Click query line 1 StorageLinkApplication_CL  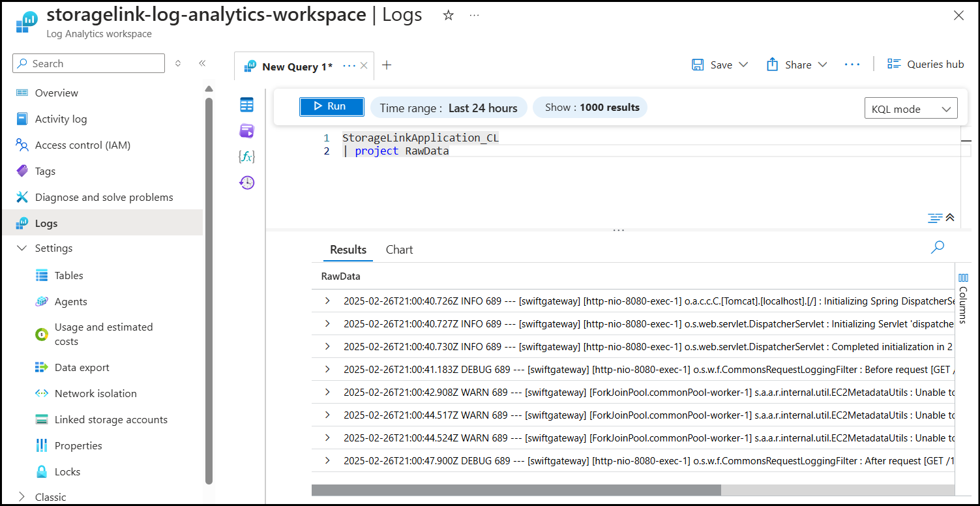(420, 138)
